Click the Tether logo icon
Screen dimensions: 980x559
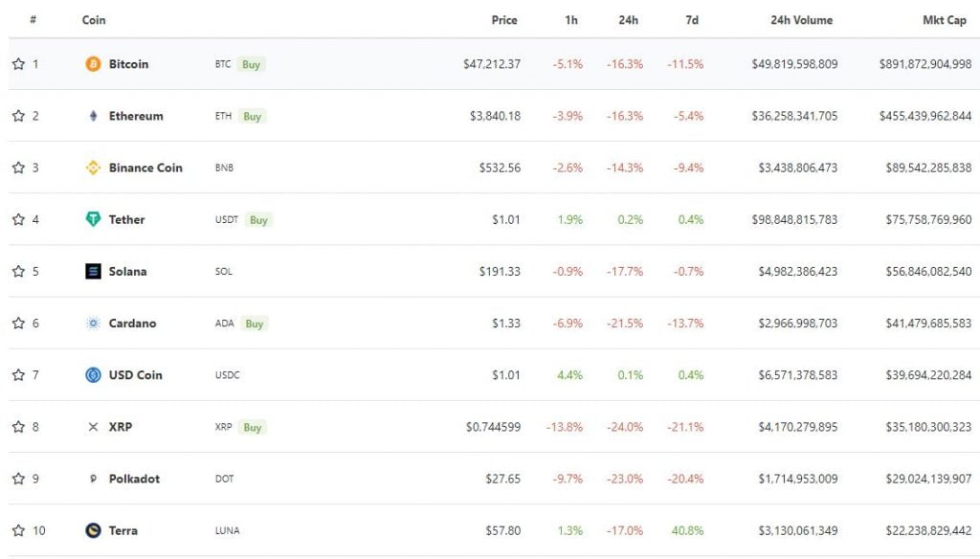(x=93, y=219)
